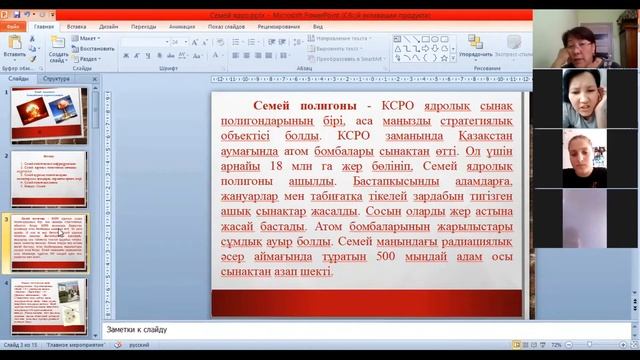Toggle text shadow formatting
Screen dimensions: 640x360
point(159,56)
